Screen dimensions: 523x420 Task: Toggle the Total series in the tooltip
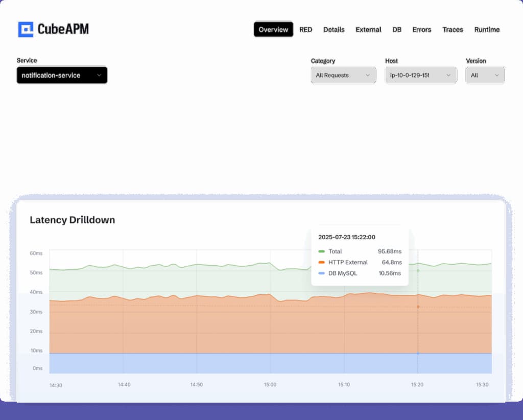pos(337,251)
